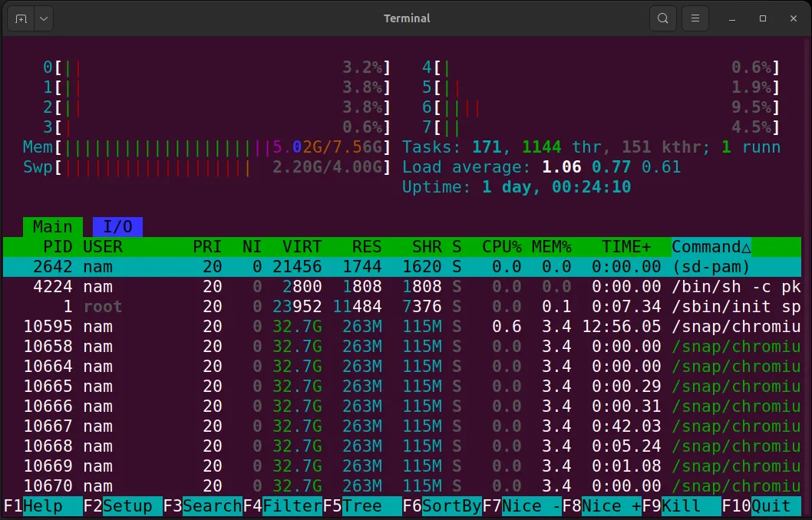Open F2 Setup in the function bar
Viewport: 812px width, 520px height.
coord(123,506)
